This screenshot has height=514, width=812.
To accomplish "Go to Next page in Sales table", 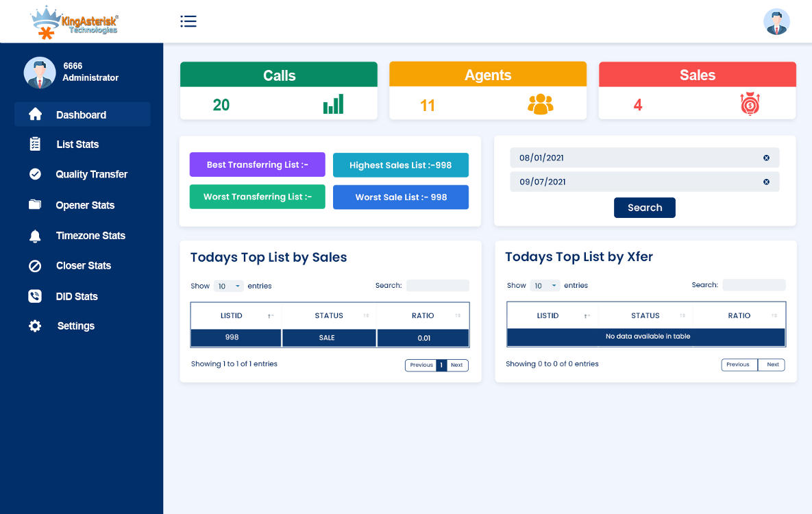I will (457, 365).
